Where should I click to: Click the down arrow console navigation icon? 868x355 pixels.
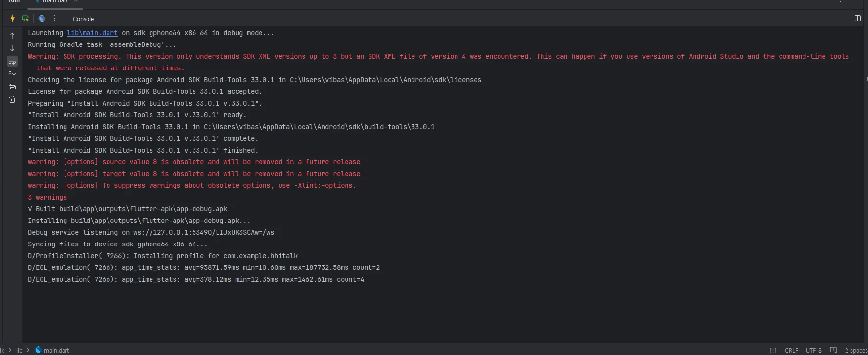[12, 48]
